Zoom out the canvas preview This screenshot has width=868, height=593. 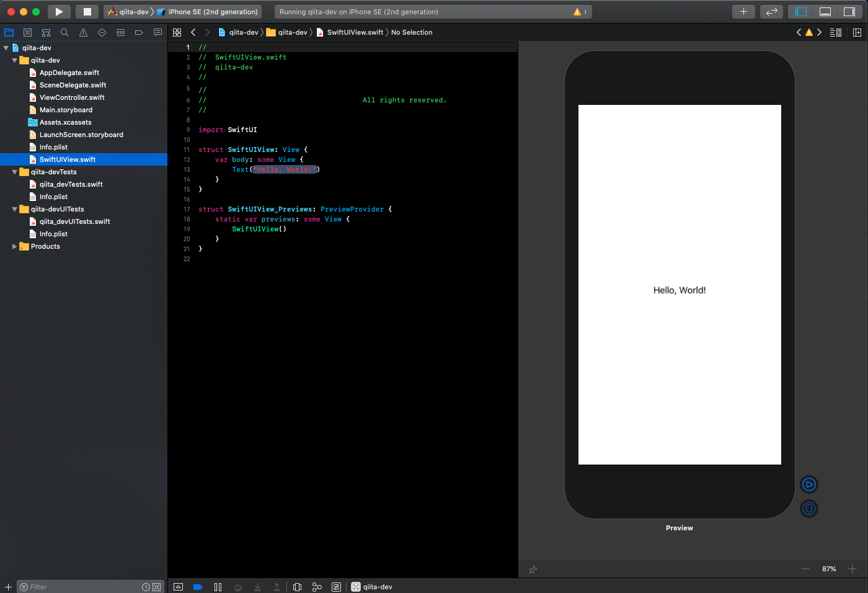(805, 569)
